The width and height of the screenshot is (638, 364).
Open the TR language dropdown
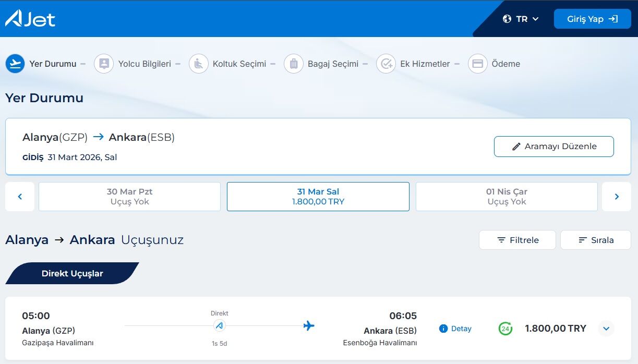tap(521, 19)
